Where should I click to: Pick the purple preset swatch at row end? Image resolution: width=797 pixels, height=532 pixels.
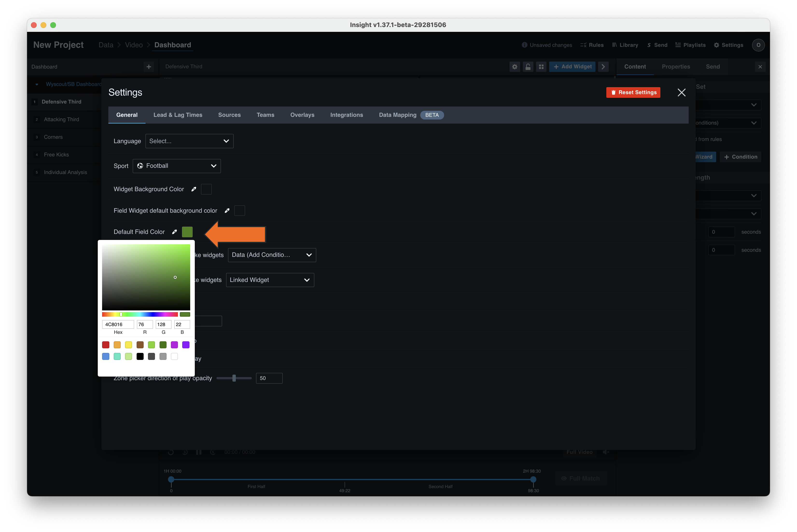point(186,345)
